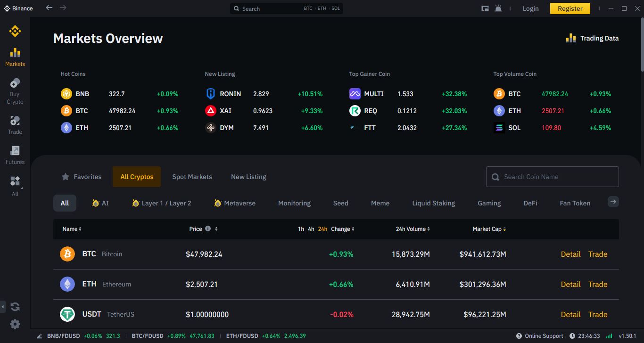Go forward with the right arrow
Viewport: 644px width, 343px height.
point(63,8)
